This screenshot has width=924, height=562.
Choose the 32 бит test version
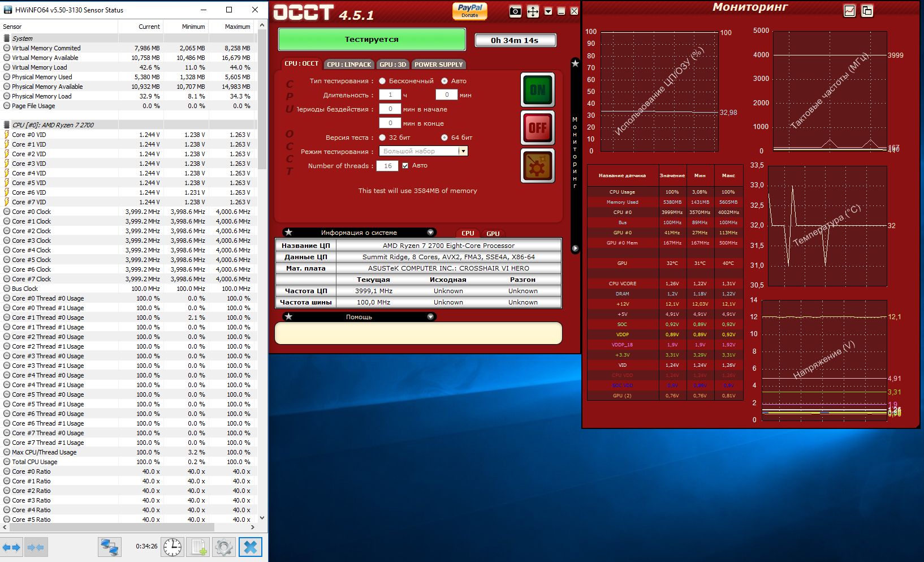click(382, 138)
